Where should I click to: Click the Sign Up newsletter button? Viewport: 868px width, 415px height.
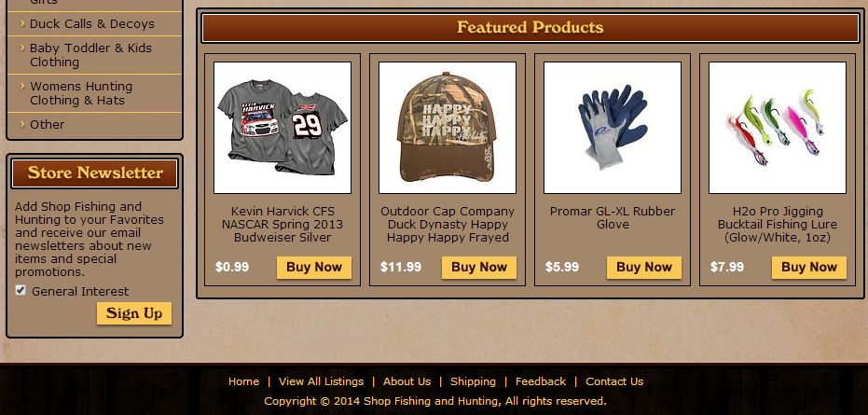134,313
